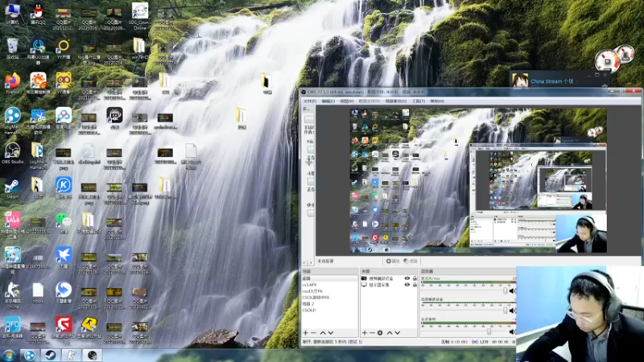
Task: Open the Counter-Strike Online soldier icon
Action: click(x=12, y=294)
